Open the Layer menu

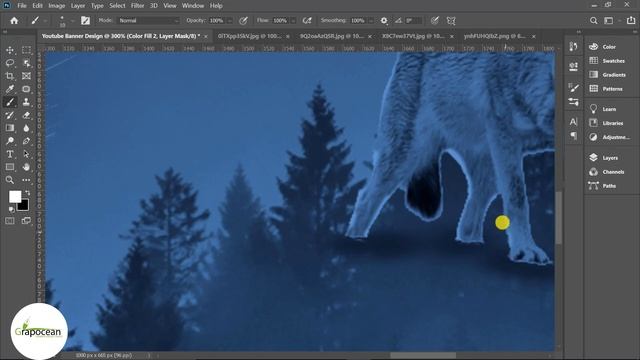(x=78, y=6)
